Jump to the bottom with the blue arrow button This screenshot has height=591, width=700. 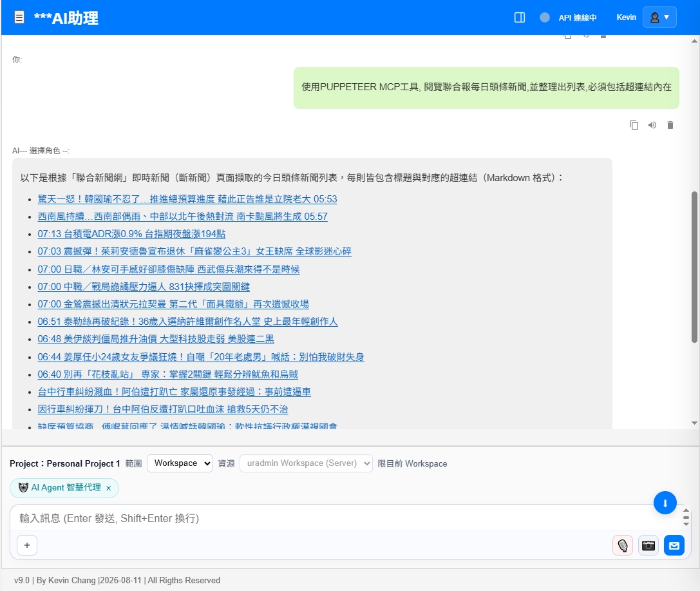coord(665,503)
